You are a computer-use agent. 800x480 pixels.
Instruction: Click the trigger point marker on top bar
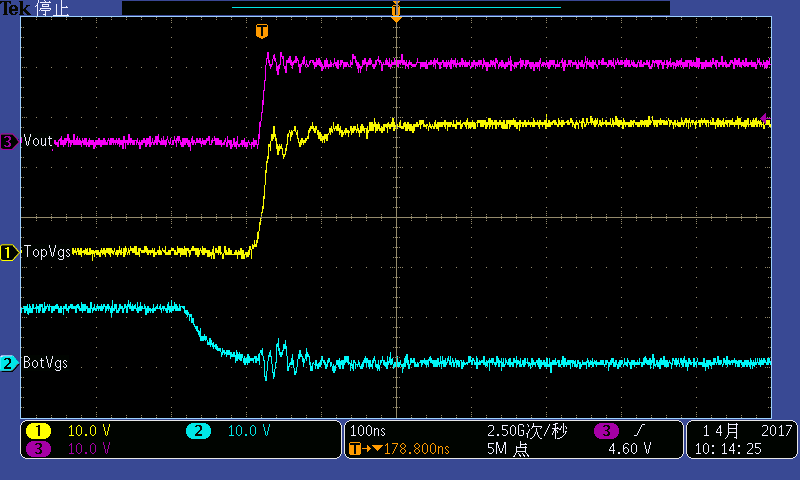point(396,11)
